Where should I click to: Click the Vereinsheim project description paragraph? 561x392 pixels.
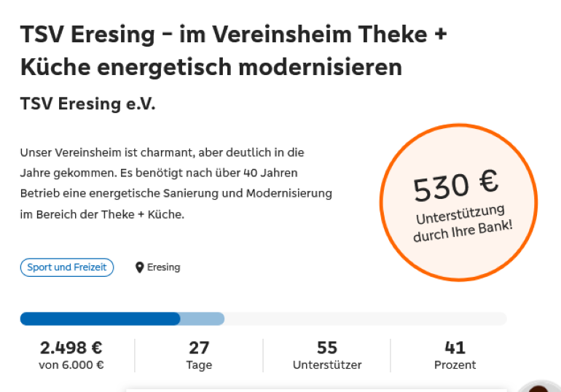coord(176,184)
